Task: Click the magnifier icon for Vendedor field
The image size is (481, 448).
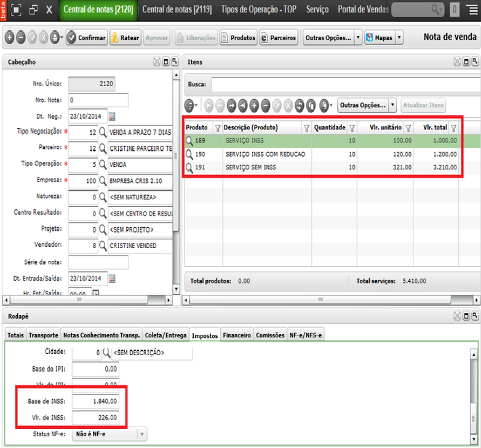Action: pyautogui.click(x=103, y=246)
